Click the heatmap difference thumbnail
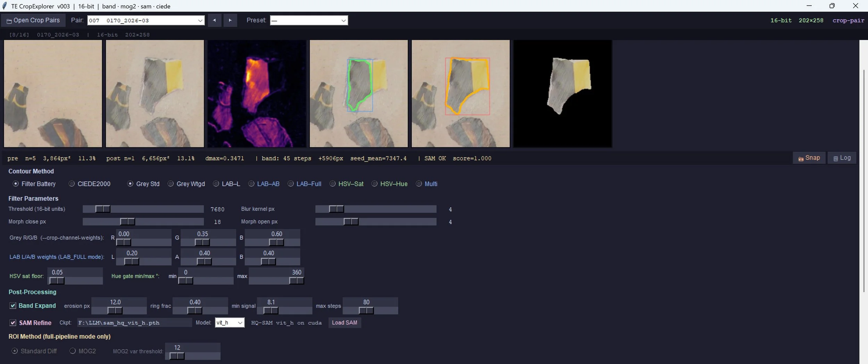868x364 pixels. (257, 94)
